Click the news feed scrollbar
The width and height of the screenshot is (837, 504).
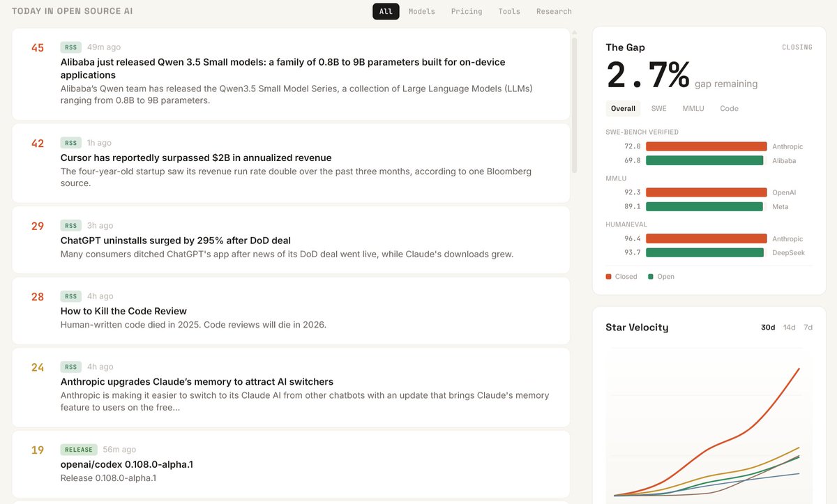[x=574, y=105]
